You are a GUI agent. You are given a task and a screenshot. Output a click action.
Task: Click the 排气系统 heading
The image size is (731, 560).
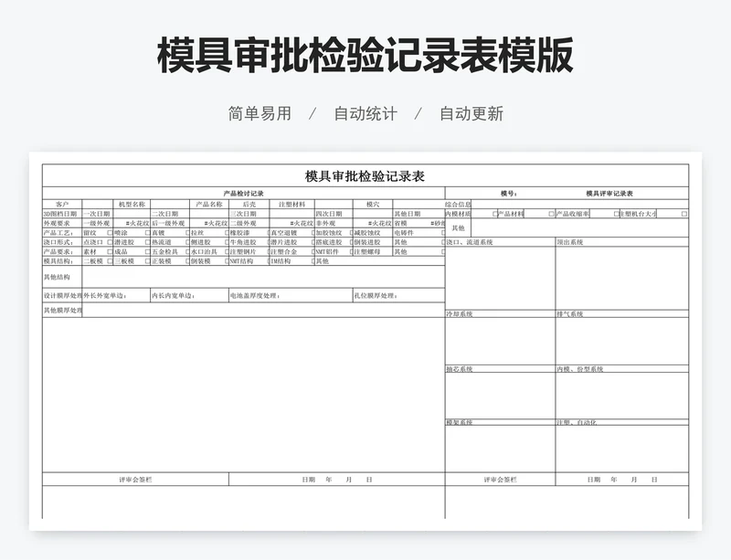569,314
